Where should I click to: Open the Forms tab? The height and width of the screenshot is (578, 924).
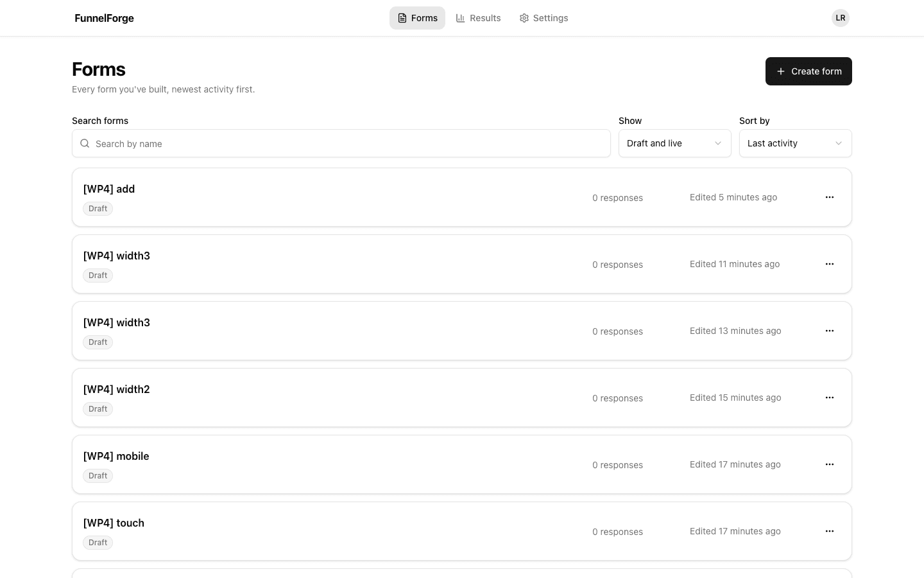pyautogui.click(x=417, y=18)
